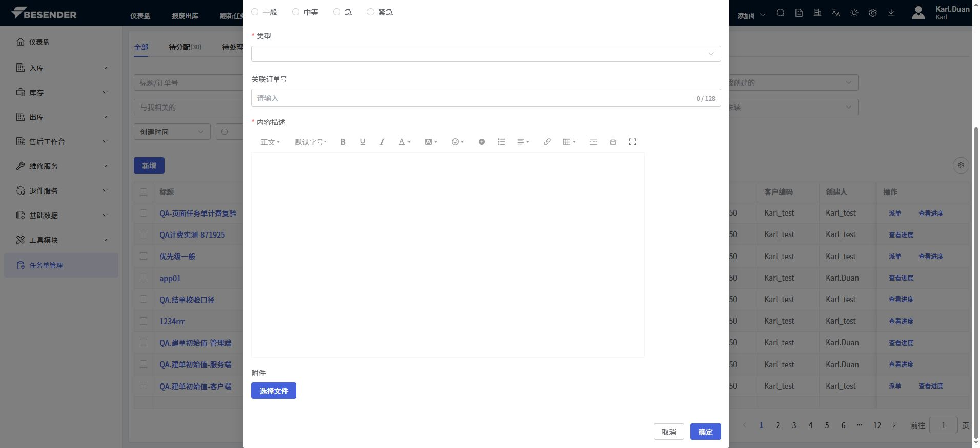980x448 pixels.
Task: Click the 选择文件 attachment button
Action: (x=274, y=391)
